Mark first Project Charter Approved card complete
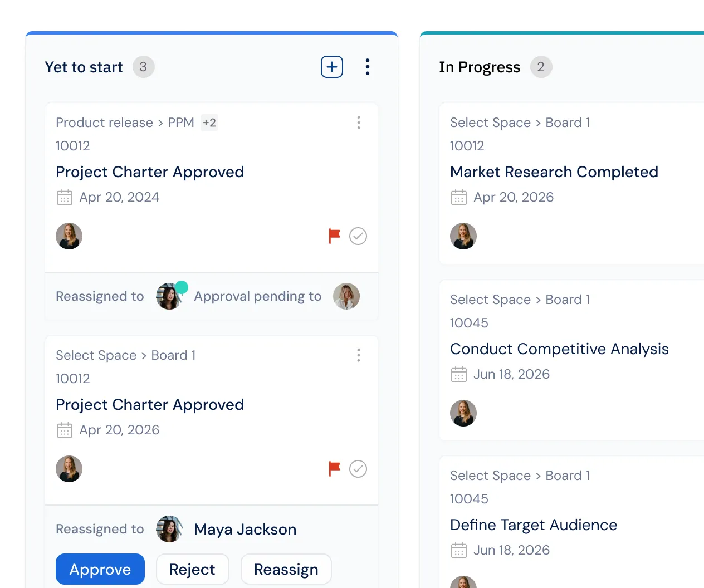This screenshot has height=588, width=704. click(x=358, y=236)
